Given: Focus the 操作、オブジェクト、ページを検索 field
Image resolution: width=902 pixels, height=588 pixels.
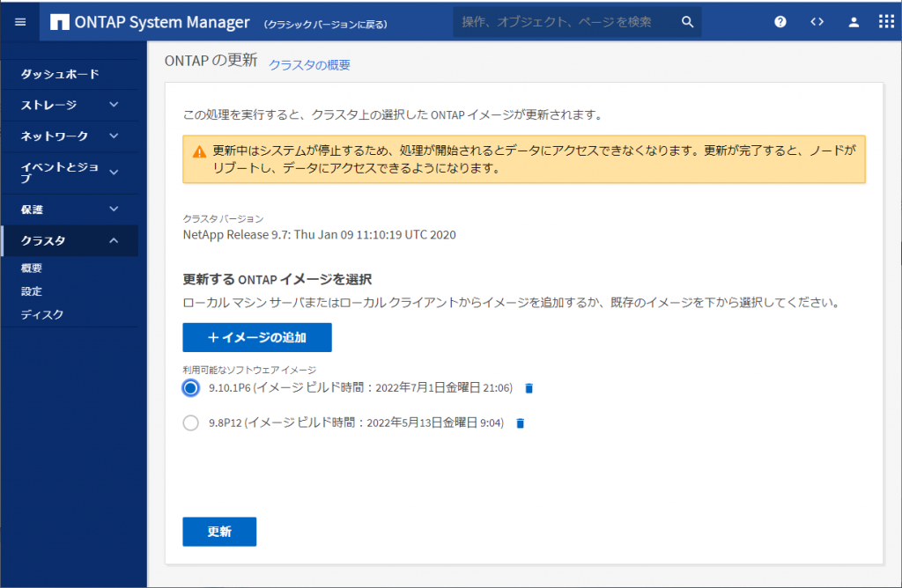Looking at the screenshot, I should pos(577,22).
